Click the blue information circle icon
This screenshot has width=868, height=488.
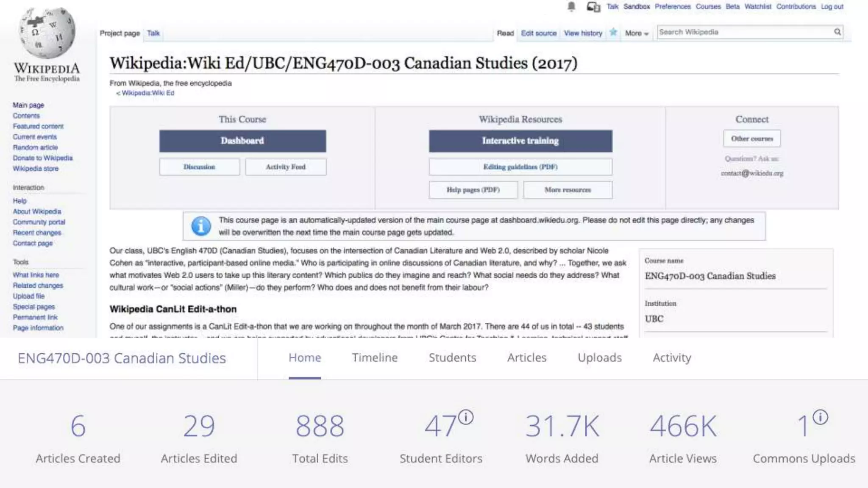pyautogui.click(x=201, y=226)
